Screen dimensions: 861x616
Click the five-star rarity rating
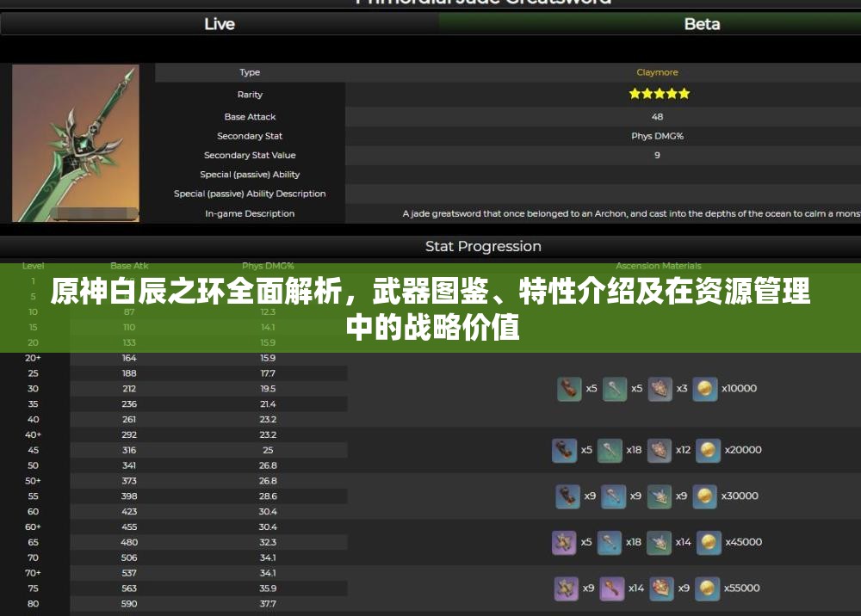tap(659, 94)
